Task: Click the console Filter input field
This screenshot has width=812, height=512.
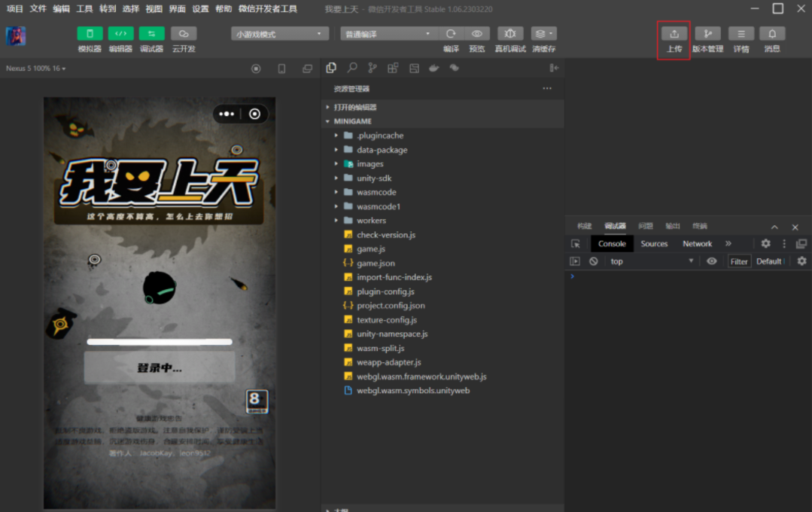Action: click(x=739, y=261)
